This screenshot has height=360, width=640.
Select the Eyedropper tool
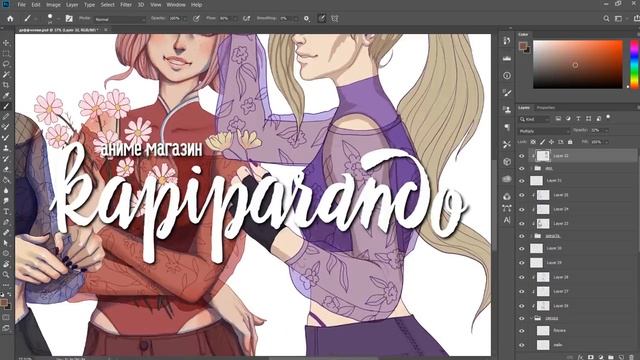(6, 96)
